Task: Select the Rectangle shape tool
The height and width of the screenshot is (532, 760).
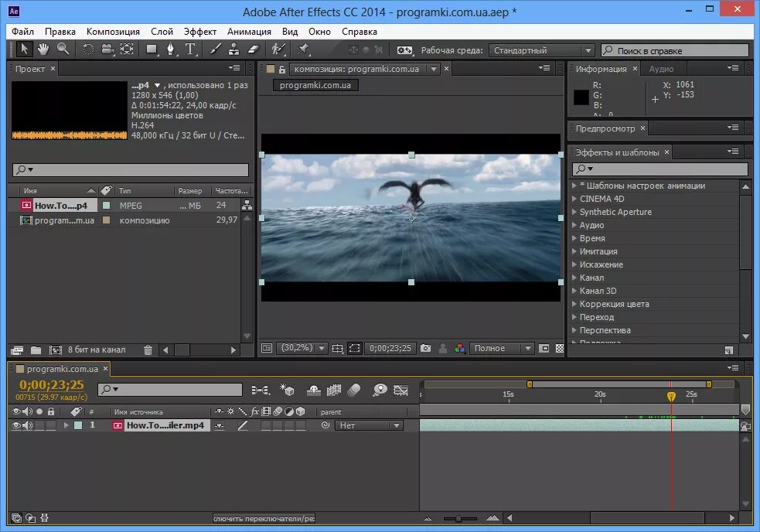Action: [x=152, y=49]
